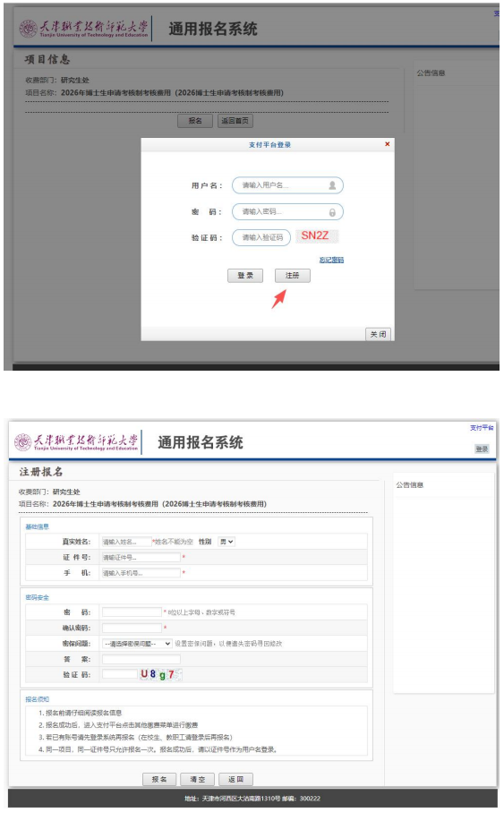
Task: Open the 性别 gender dropdown
Action: tap(226, 542)
